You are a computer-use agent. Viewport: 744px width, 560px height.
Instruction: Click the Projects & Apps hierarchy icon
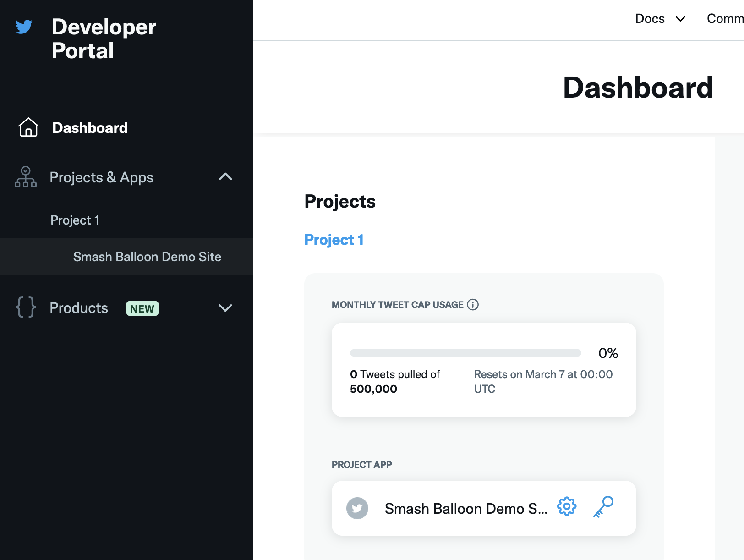click(26, 177)
